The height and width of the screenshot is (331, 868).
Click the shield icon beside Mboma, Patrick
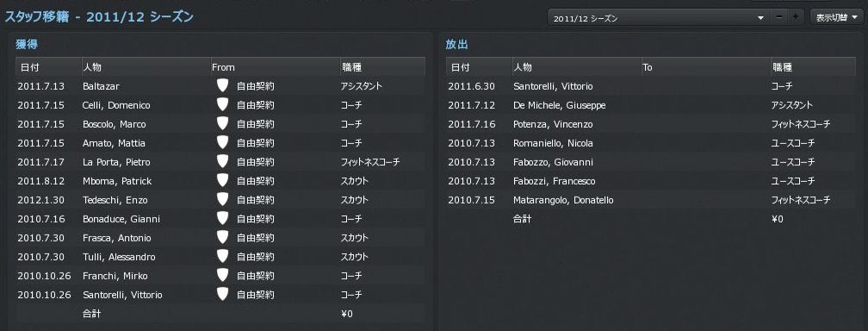tap(222, 181)
